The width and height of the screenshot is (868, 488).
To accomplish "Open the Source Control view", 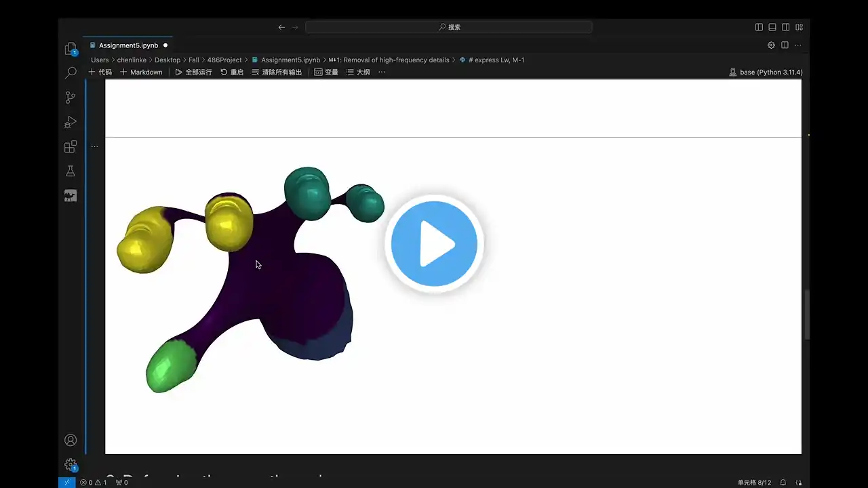I will [71, 98].
